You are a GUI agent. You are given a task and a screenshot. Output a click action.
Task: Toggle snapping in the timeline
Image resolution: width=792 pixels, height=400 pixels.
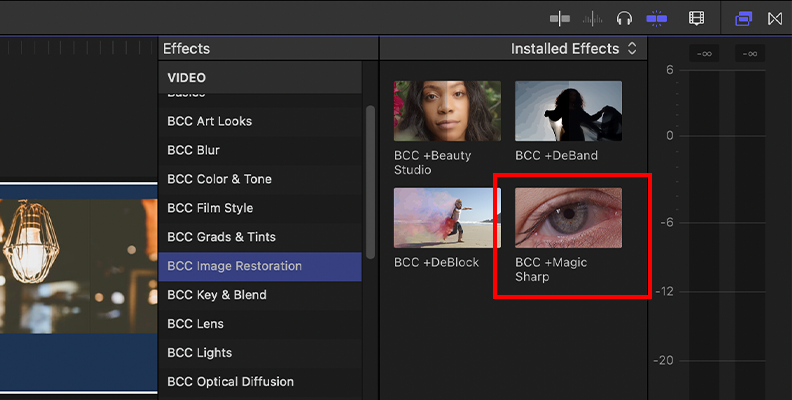(x=657, y=19)
